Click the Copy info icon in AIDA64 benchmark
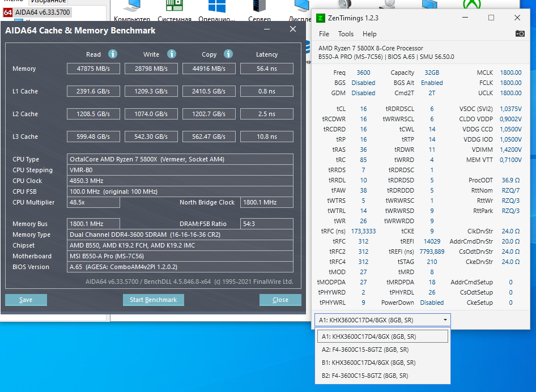The image size is (536, 392). [228, 54]
